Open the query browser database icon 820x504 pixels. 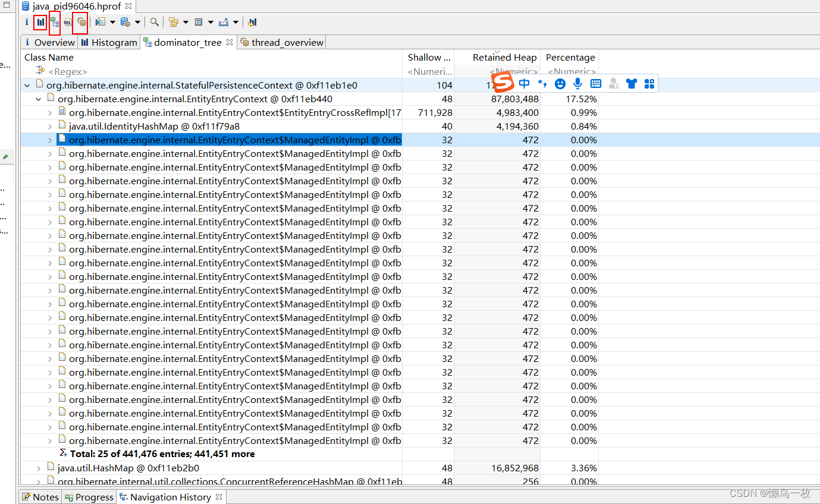pyautogui.click(x=125, y=23)
